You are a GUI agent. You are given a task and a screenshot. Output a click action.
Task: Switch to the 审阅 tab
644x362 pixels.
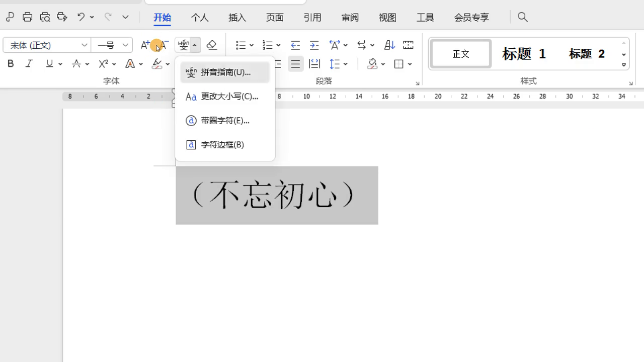click(350, 18)
